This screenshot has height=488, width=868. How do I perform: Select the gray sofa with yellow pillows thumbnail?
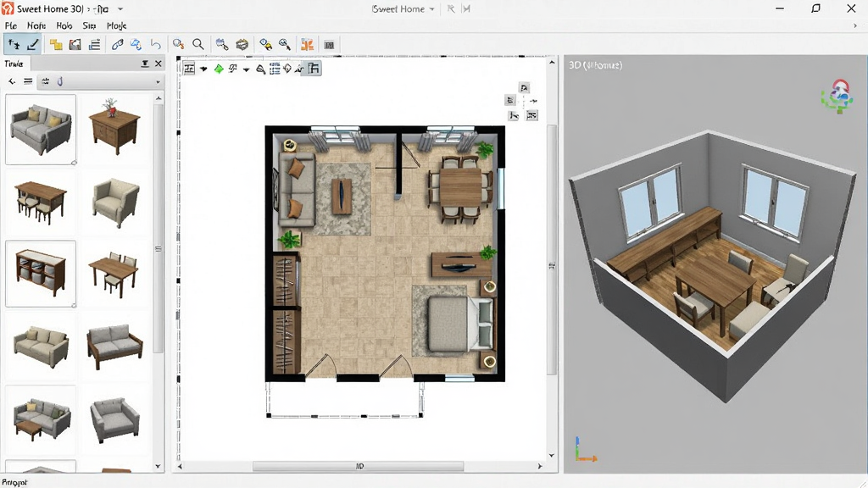pyautogui.click(x=41, y=129)
